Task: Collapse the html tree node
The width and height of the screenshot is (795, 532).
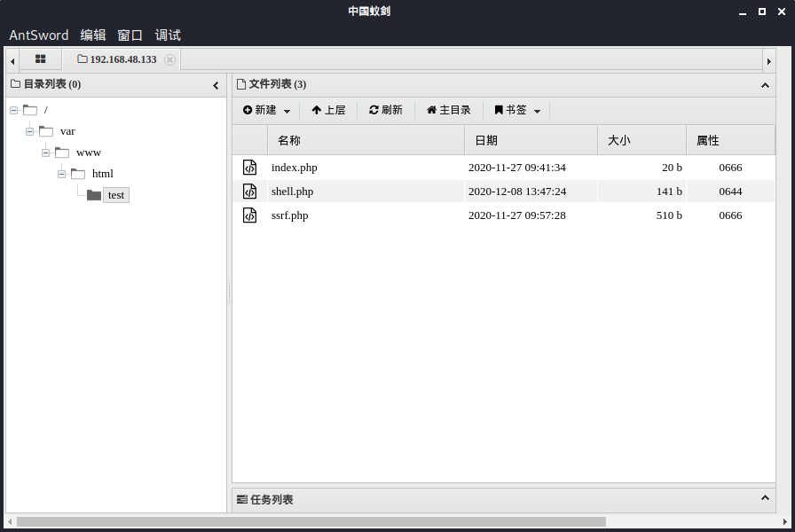Action: [x=62, y=174]
